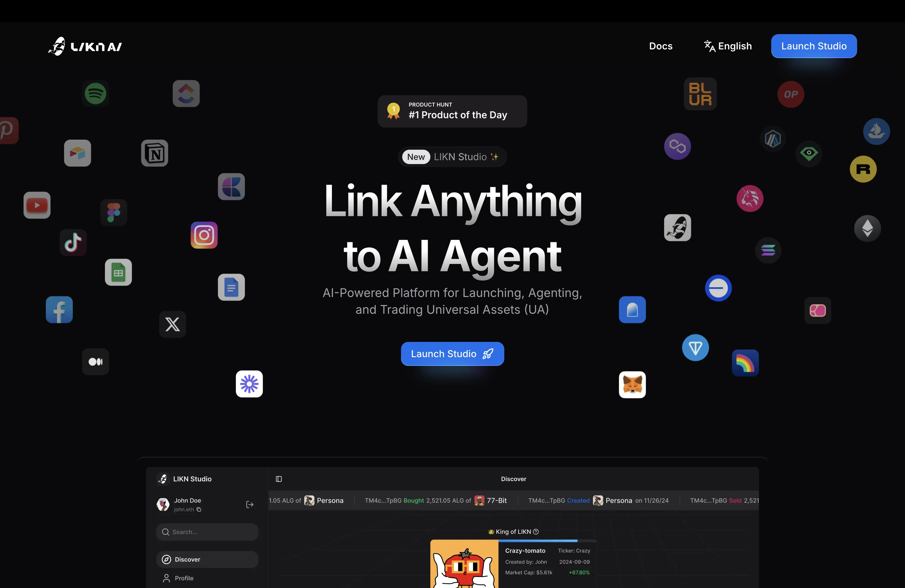Viewport: 905px width, 588px height.
Task: Click the Search field in LIKN Studio
Action: (x=207, y=532)
